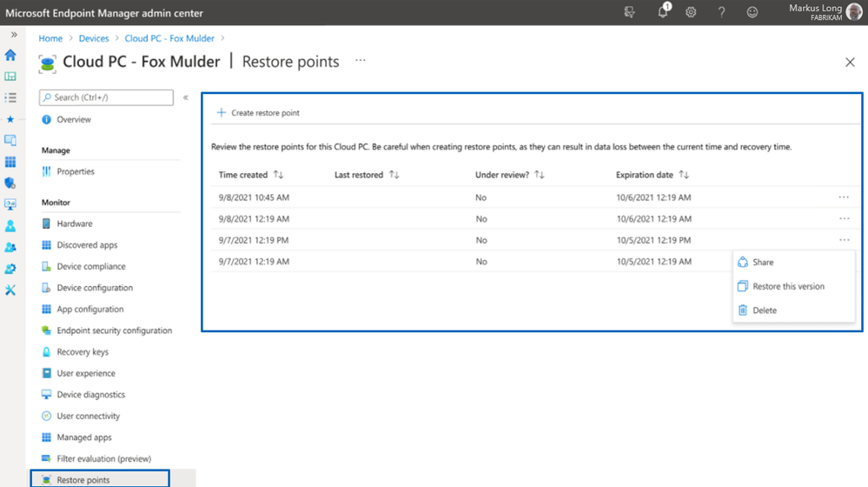
Task: Expand the left navigation rail chevrons
Action: coord(14,34)
